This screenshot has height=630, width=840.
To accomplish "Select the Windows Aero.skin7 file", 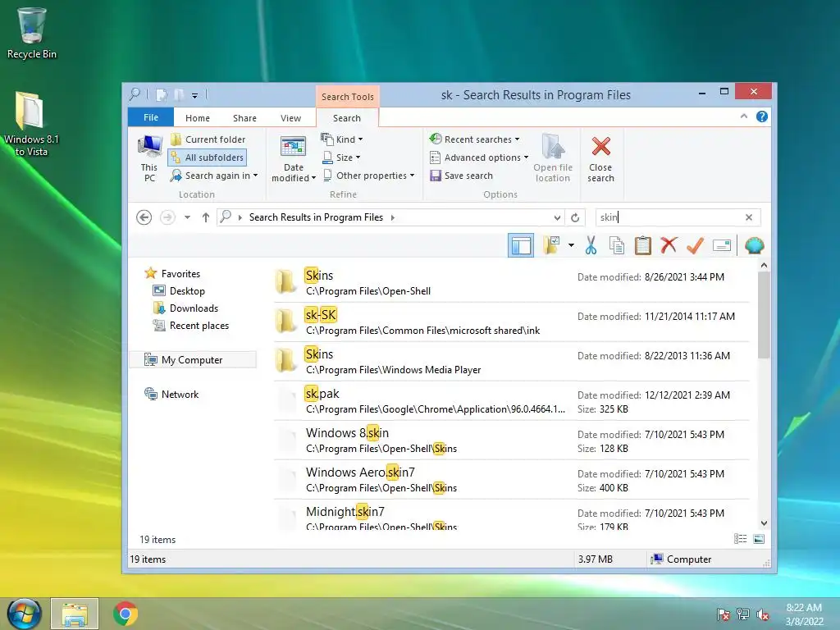I will (511, 479).
